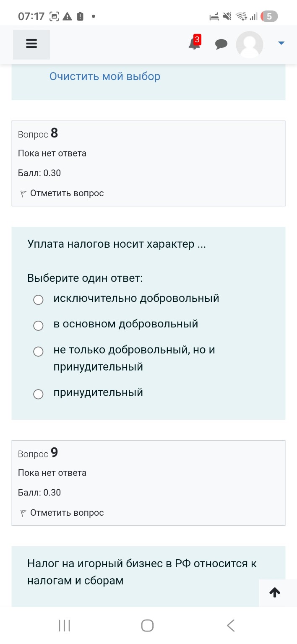Viewport: 297px width, 644px height.
Task: Click the profile avatar picture
Action: (x=250, y=44)
